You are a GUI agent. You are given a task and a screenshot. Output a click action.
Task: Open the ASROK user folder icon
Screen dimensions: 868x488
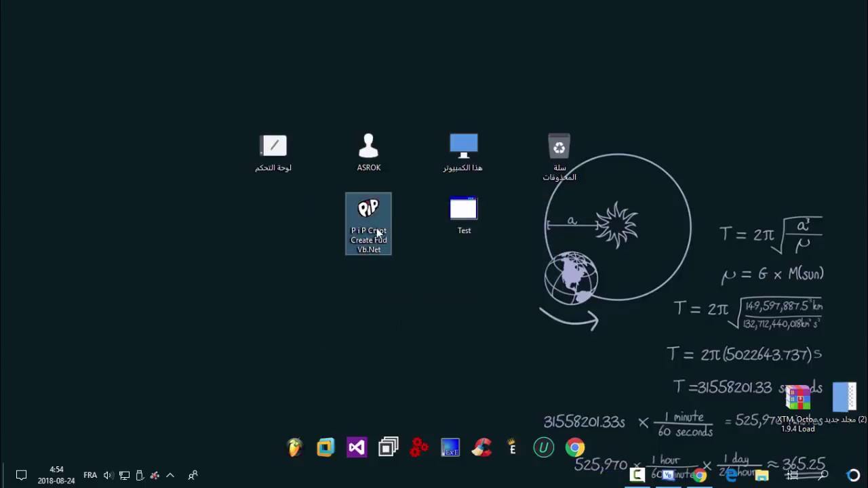369,152
